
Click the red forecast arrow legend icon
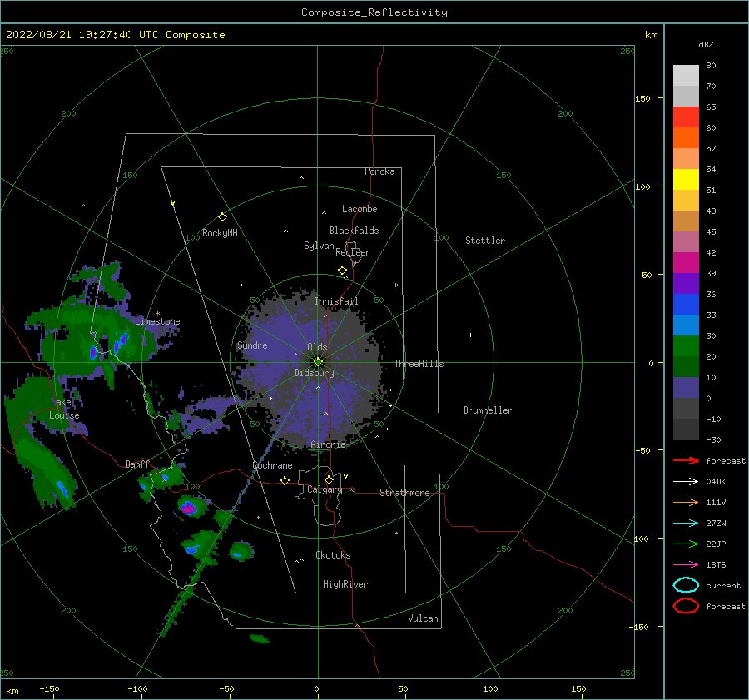[x=686, y=460]
